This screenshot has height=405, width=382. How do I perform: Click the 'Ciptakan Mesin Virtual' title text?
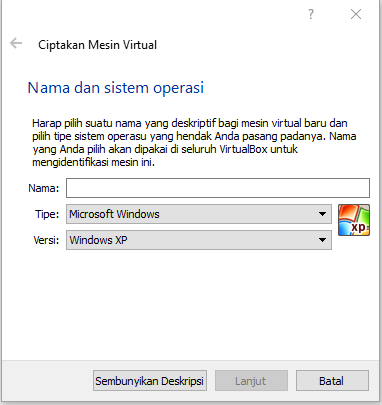(x=97, y=45)
